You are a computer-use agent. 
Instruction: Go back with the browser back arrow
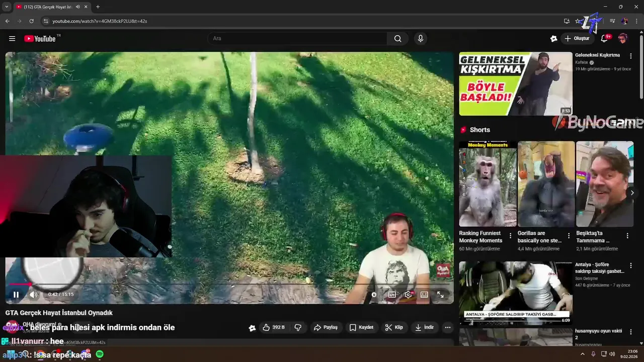tap(7, 21)
